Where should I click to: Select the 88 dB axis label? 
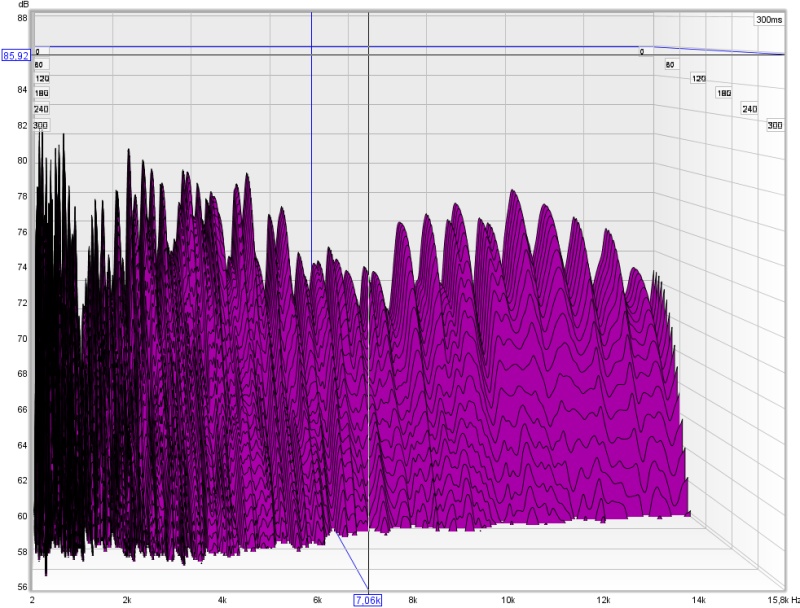click(22, 18)
